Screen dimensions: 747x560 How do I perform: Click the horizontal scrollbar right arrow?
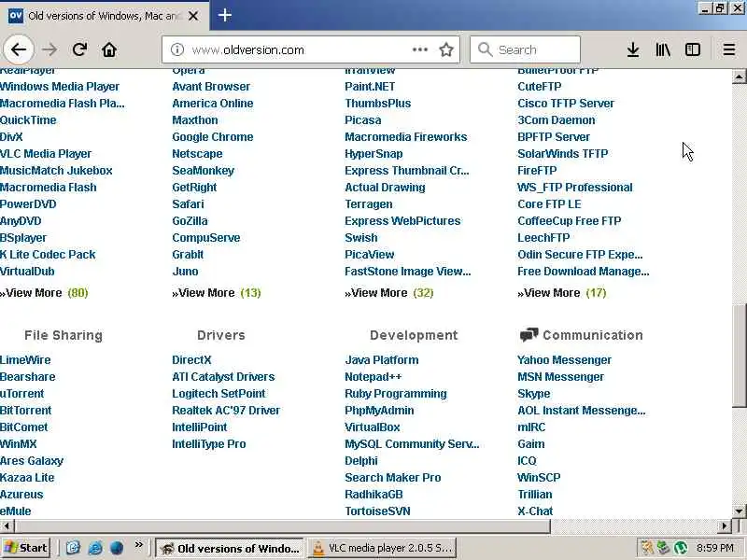725,525
